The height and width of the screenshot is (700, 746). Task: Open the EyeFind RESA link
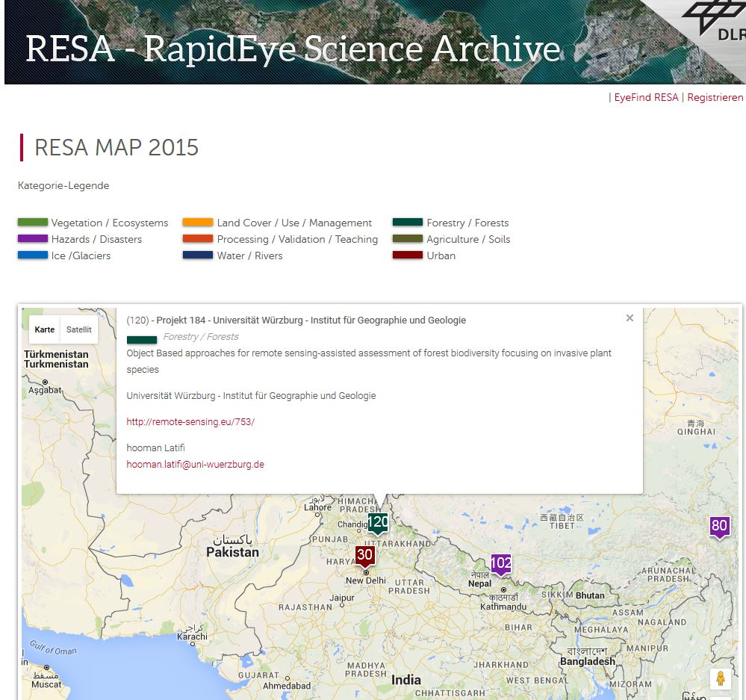pos(646,98)
